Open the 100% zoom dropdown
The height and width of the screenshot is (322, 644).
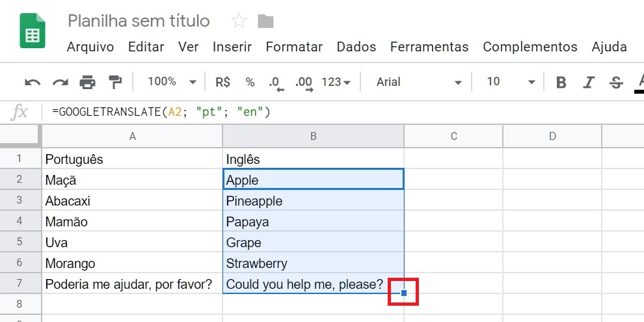click(172, 82)
